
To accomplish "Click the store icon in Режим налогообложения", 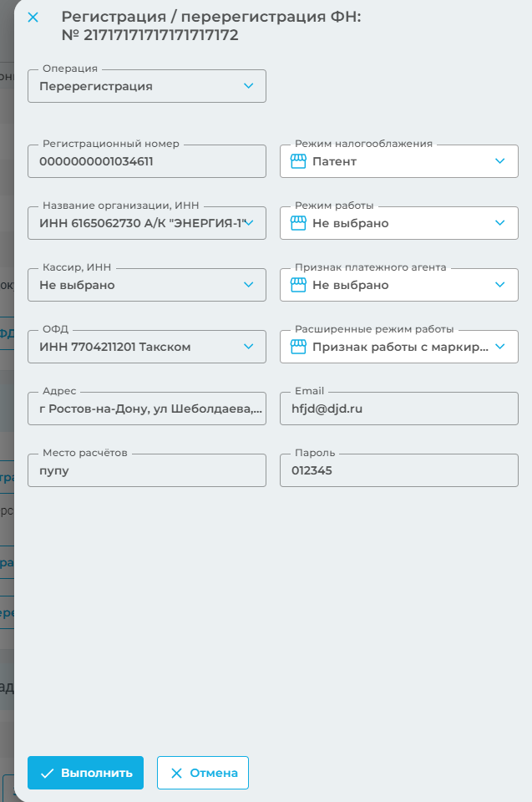I will (x=299, y=161).
